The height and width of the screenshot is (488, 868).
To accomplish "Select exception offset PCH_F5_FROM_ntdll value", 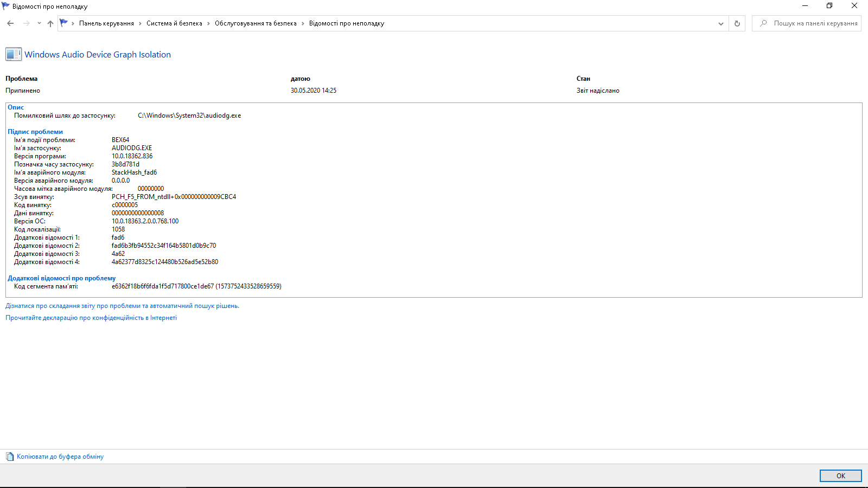I will (174, 197).
